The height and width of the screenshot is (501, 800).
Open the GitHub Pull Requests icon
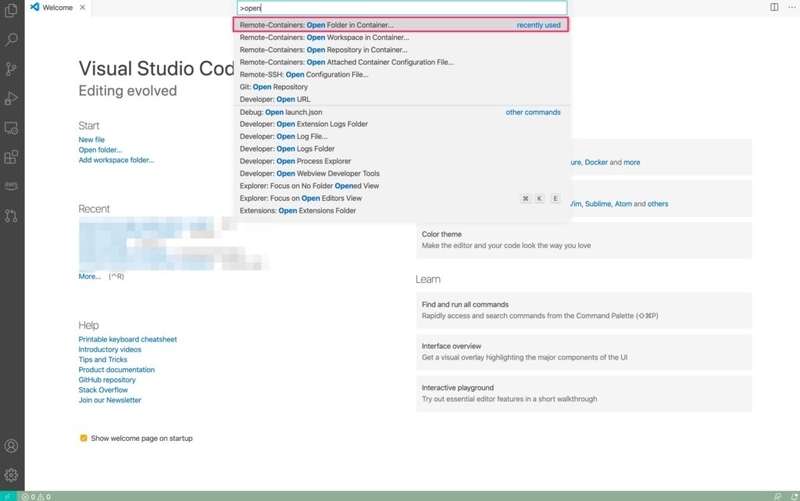click(x=11, y=215)
